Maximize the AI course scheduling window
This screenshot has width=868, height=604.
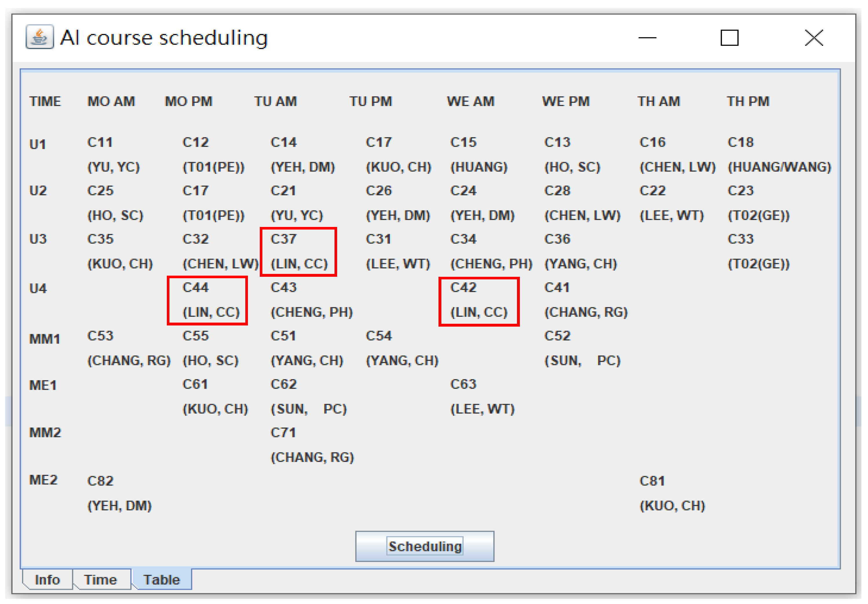[729, 37]
